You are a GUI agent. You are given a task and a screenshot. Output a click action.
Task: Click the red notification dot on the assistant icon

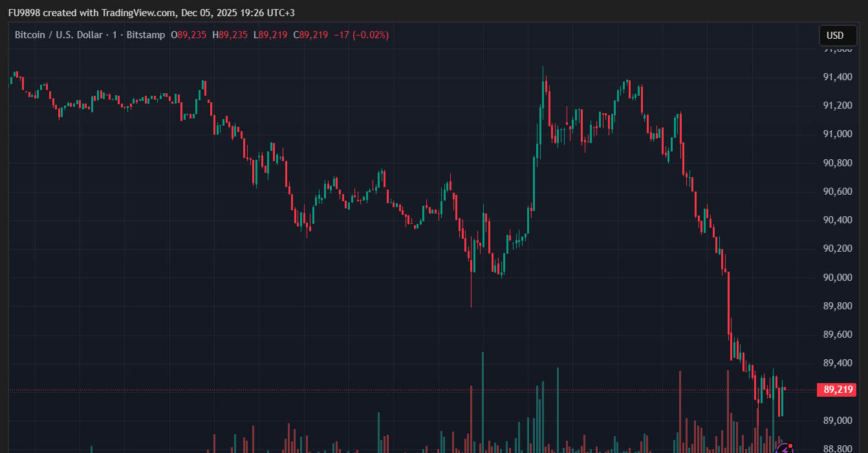coord(790,446)
